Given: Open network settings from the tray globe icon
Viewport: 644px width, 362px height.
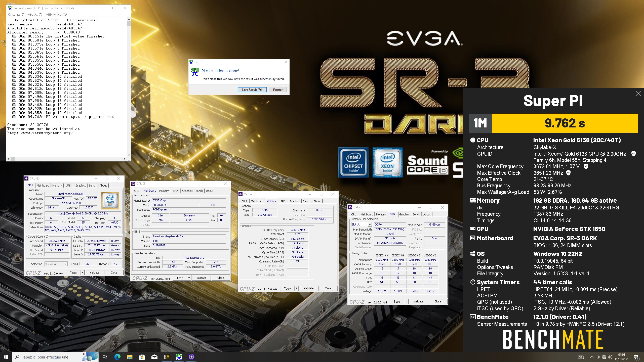Looking at the screenshot, I should [x=604, y=357].
